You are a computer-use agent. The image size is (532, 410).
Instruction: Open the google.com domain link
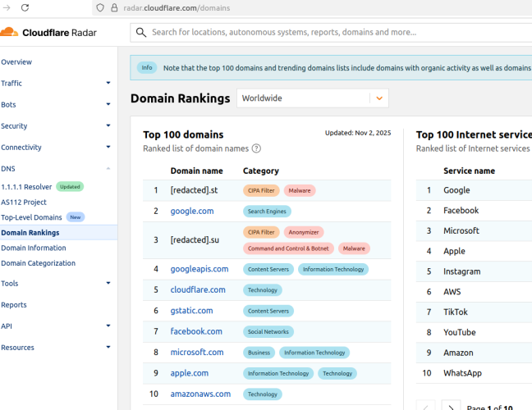tap(192, 211)
